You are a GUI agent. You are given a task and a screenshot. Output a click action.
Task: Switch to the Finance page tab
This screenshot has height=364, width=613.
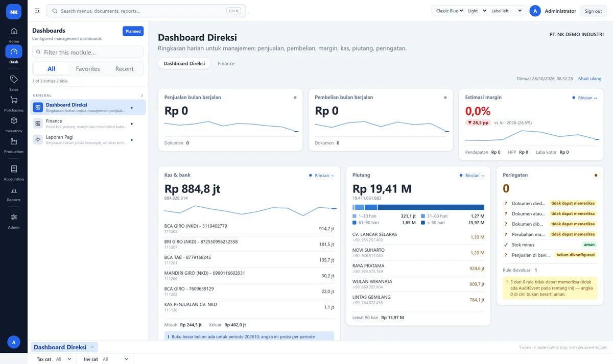[226, 63]
